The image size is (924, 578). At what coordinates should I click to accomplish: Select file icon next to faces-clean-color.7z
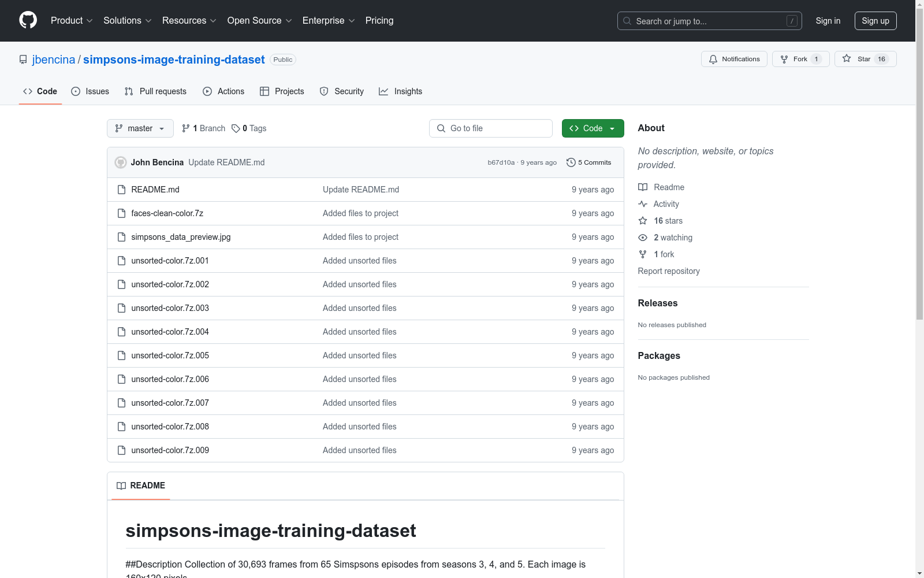[121, 213]
